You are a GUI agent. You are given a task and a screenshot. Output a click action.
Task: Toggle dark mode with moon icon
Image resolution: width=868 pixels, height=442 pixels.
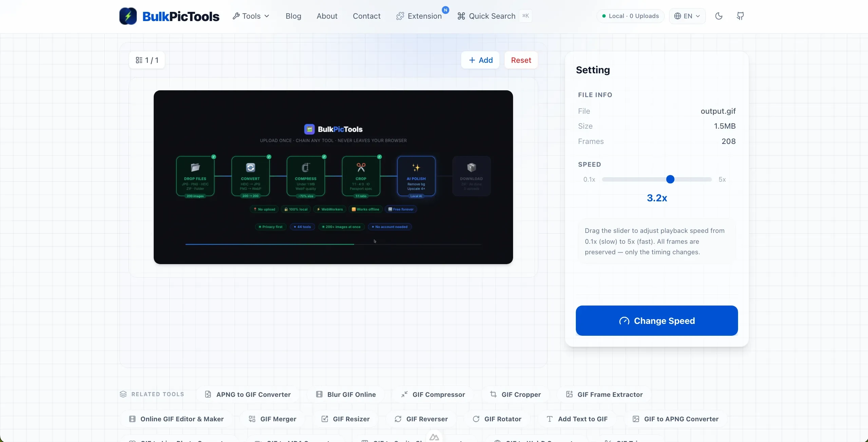click(x=719, y=16)
